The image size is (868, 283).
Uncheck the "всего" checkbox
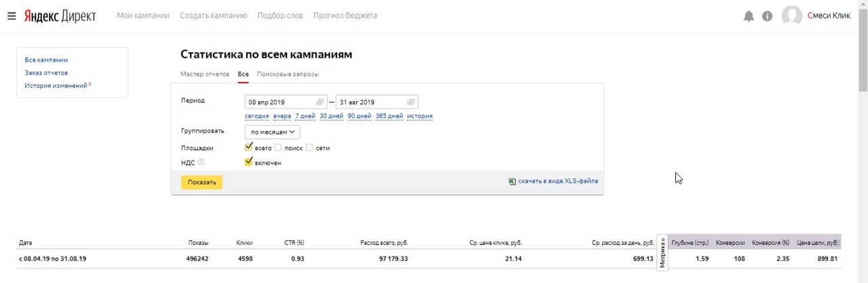[249, 147]
